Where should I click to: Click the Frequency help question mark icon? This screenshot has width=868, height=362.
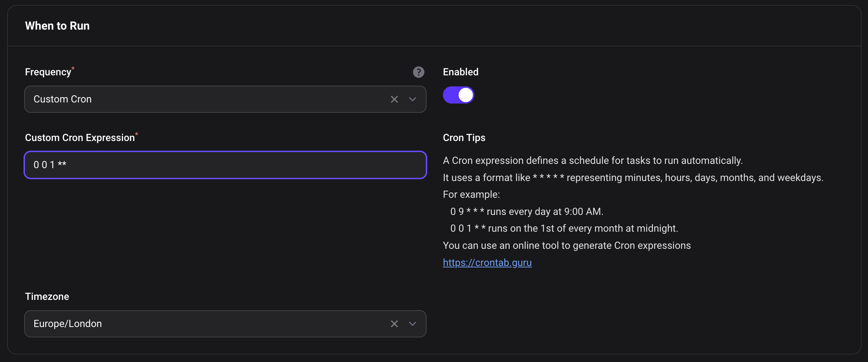(418, 72)
